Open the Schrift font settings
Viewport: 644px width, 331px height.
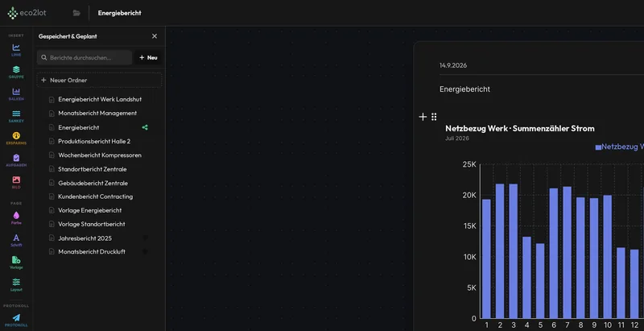[16, 240]
